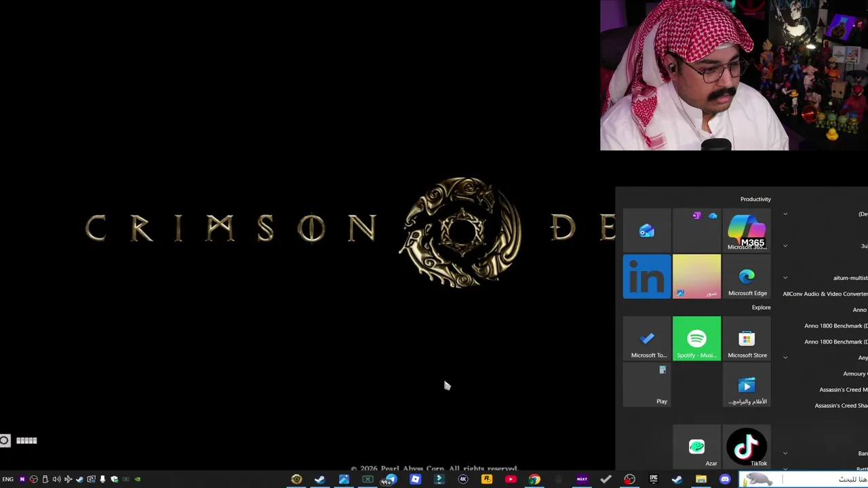This screenshot has height=488, width=868.
Task: Launch the Microsoft Edge tile
Action: [747, 277]
